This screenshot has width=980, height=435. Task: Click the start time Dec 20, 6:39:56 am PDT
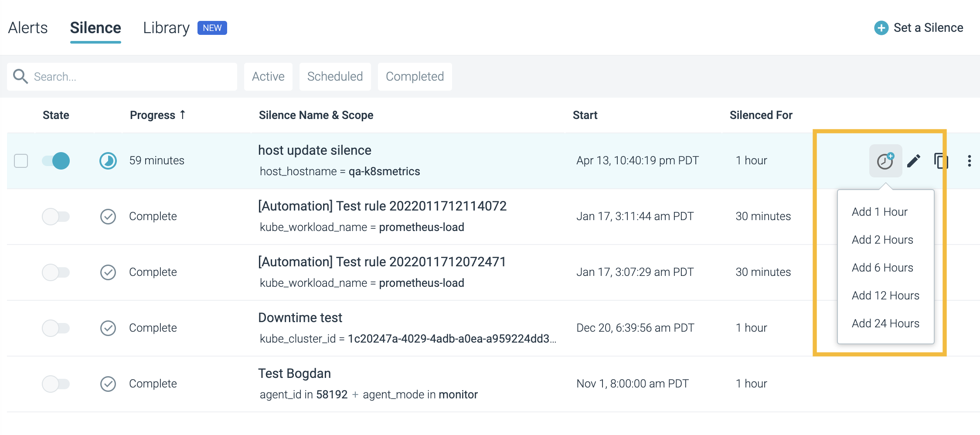click(x=635, y=328)
